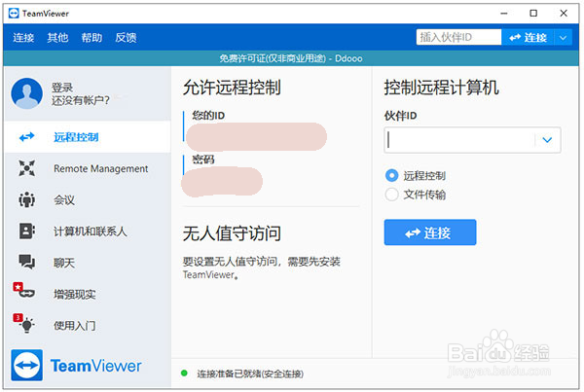This screenshot has width=584, height=392.
Task: Minimize the TeamViewer window
Action: click(504, 14)
